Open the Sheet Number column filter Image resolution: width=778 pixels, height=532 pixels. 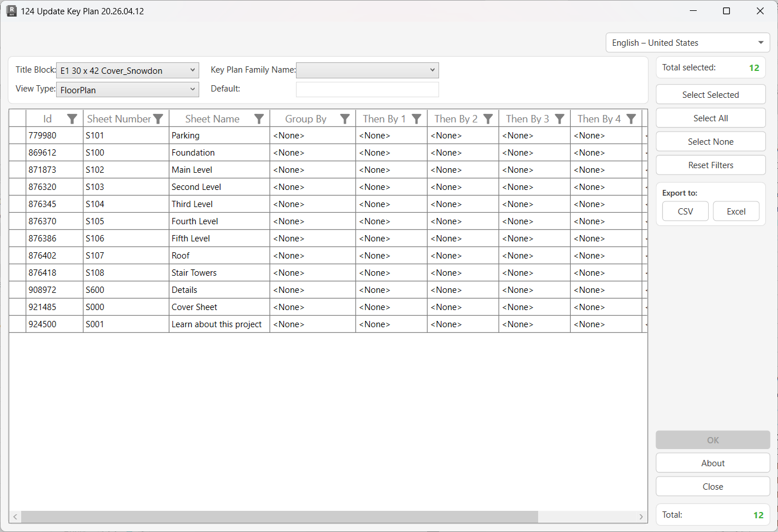click(x=159, y=118)
